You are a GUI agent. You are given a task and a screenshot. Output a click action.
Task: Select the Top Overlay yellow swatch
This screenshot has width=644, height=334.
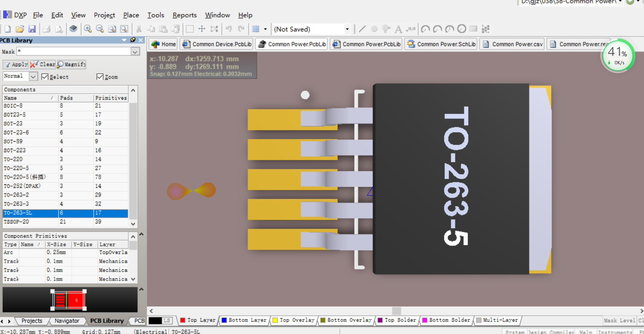click(x=275, y=320)
